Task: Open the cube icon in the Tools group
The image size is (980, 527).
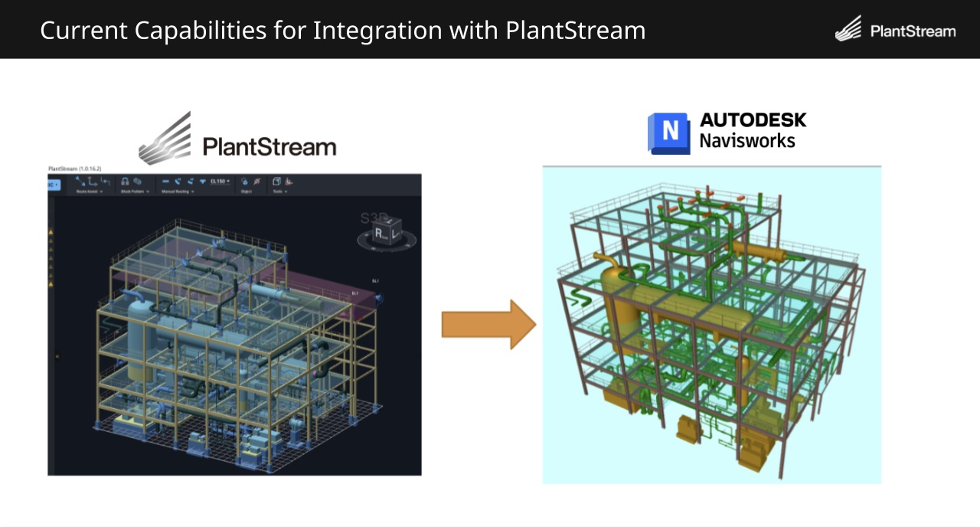Action: [276, 181]
